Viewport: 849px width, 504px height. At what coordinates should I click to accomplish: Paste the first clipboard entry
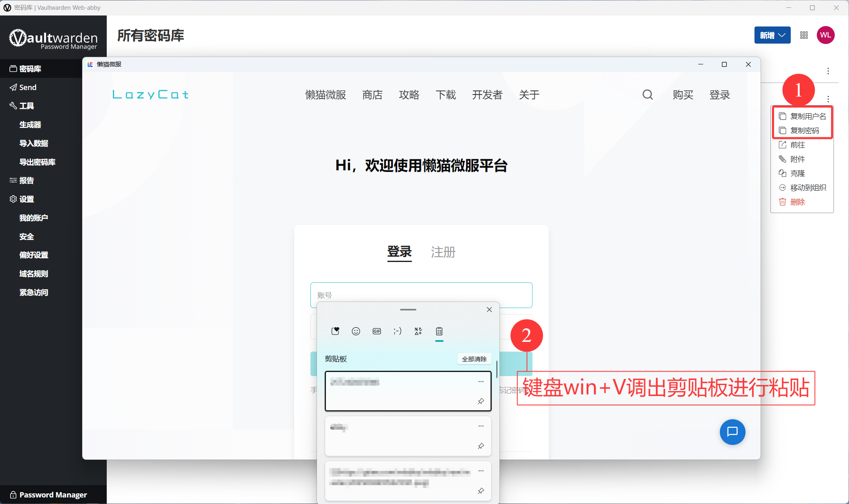[408, 391]
